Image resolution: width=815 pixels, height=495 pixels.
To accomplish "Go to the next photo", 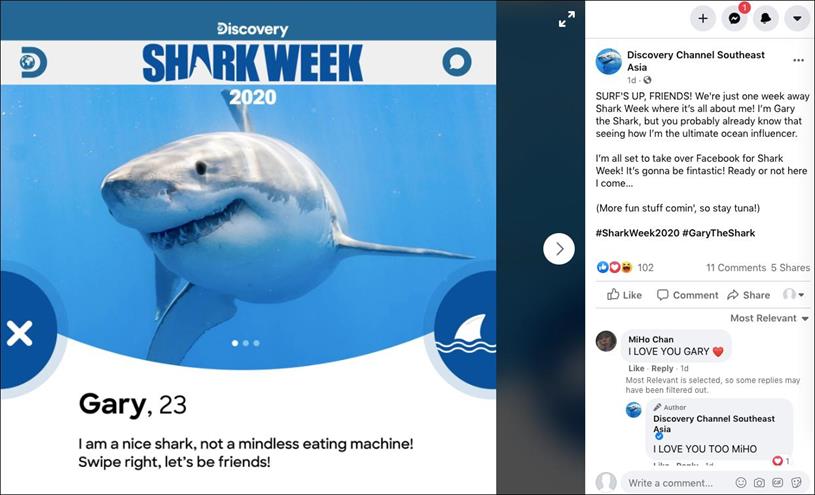I will click(559, 249).
